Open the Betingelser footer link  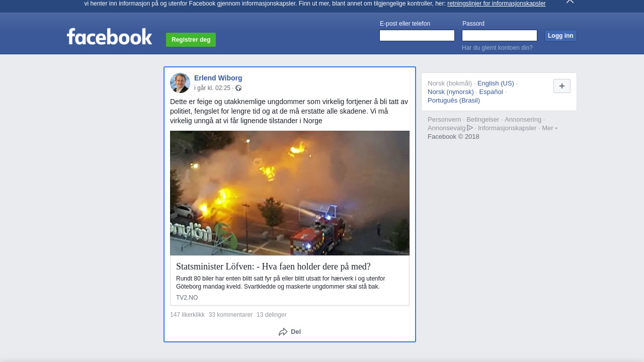click(483, 120)
